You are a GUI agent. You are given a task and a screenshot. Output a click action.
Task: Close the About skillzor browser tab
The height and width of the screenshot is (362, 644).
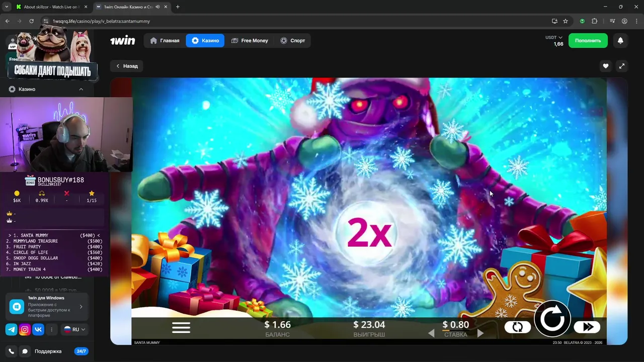(85, 7)
